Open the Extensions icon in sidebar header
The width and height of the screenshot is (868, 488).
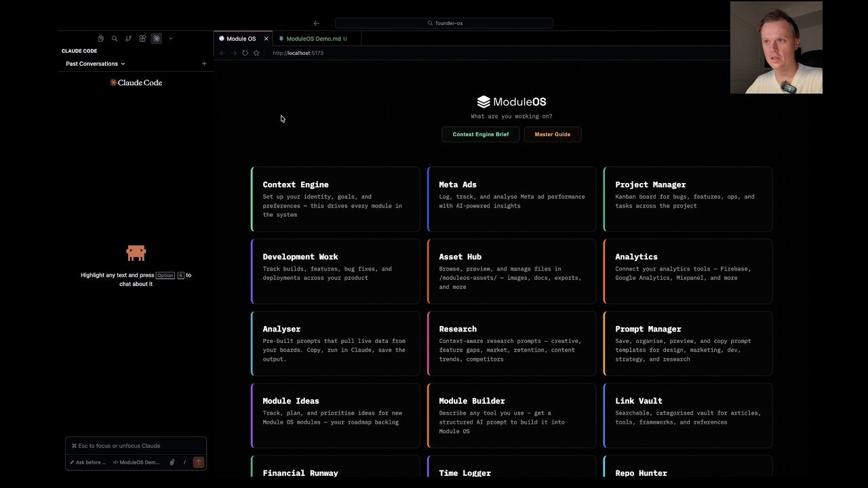tap(142, 39)
